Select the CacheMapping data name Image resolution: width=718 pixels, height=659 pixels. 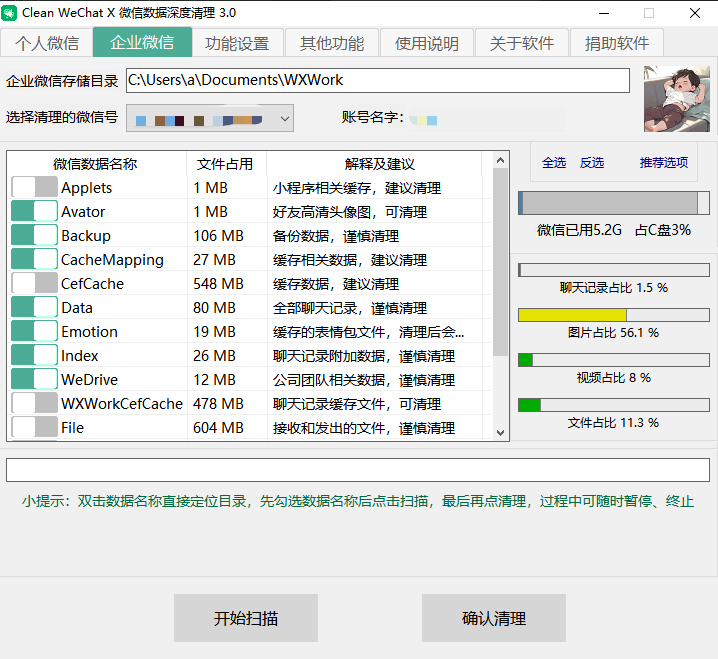point(112,260)
